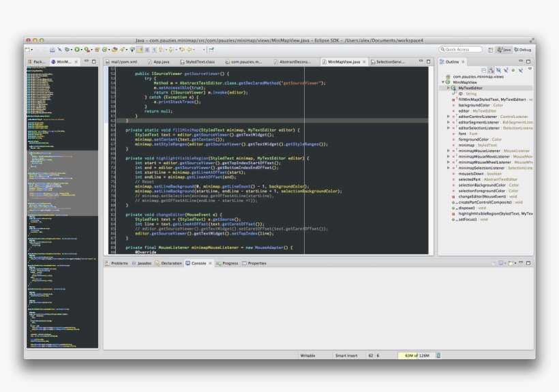Screen dimensions: 559x392
Task: Maximize the Console panel
Action: pos(528,262)
